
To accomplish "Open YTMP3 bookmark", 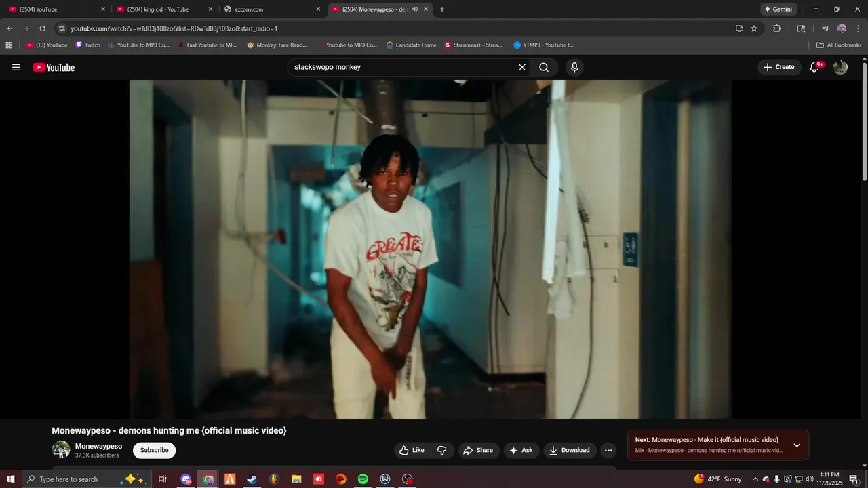I will pyautogui.click(x=543, y=45).
